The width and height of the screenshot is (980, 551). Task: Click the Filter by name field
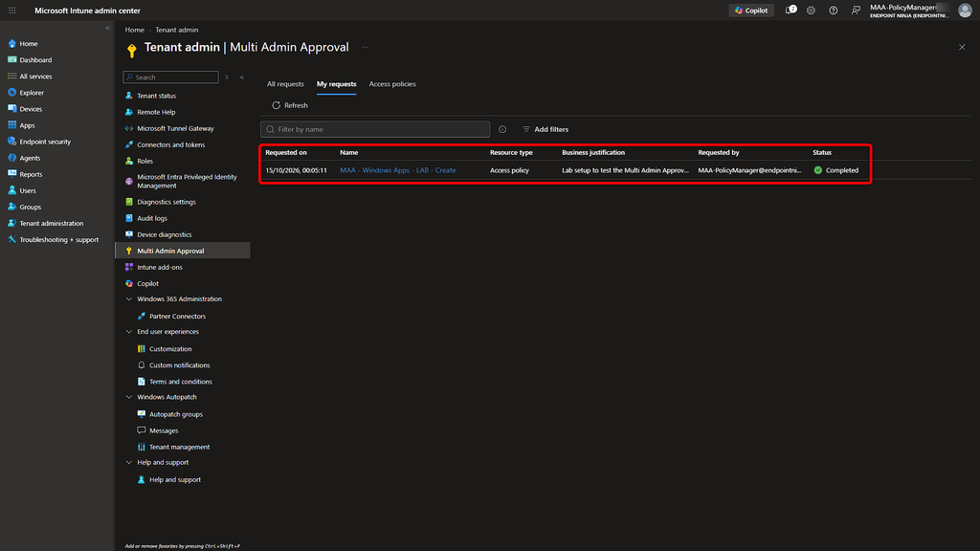click(375, 129)
